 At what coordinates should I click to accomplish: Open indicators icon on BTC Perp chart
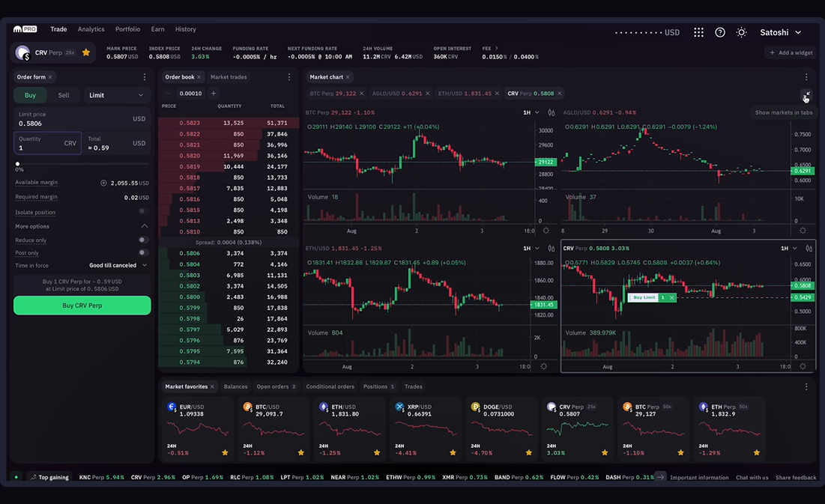pos(551,112)
